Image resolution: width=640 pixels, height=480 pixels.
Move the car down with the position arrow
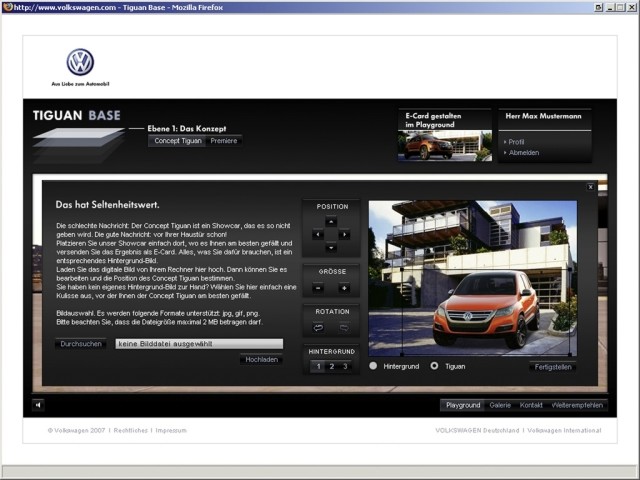(x=331, y=247)
